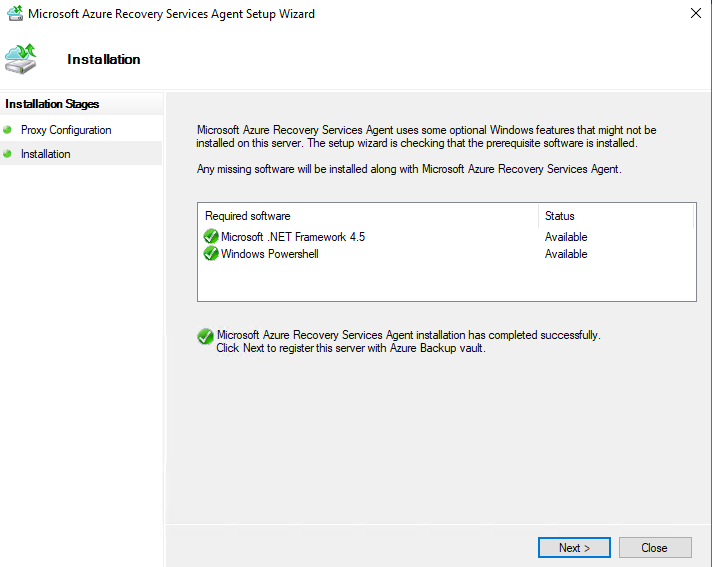The image size is (712, 567).
Task: Click the title bar Azure Recovery app icon
Action: (15, 13)
